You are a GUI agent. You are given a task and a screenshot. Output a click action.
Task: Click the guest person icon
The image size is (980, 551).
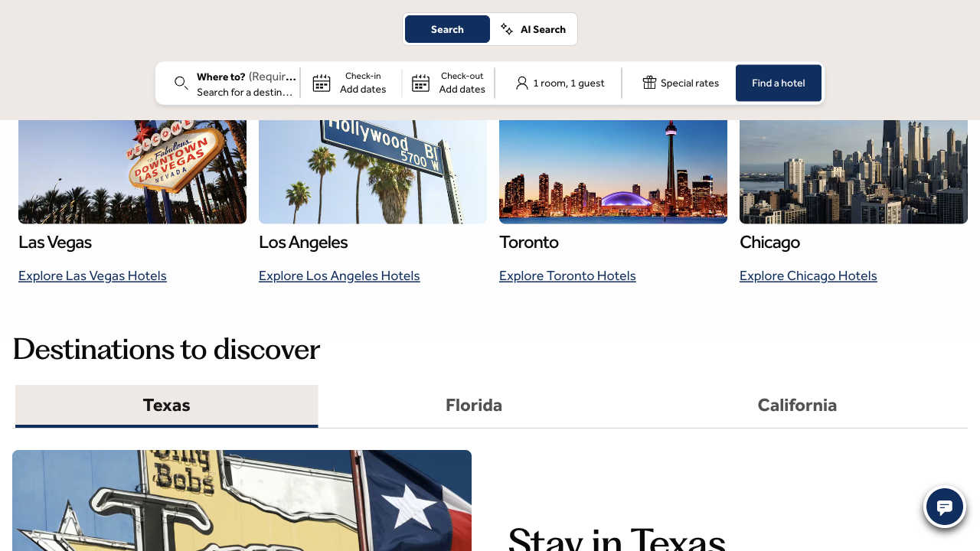(522, 83)
